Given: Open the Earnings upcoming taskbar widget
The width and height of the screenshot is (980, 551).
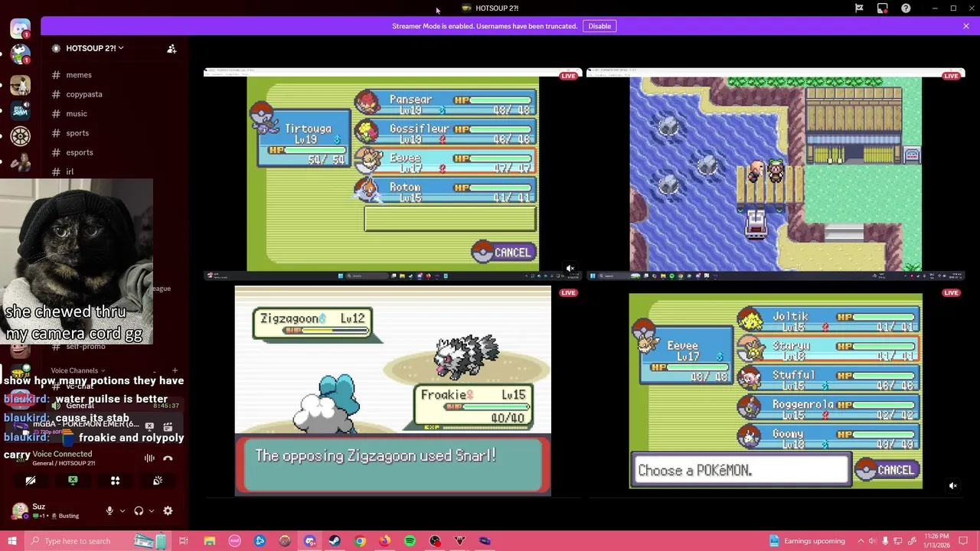Looking at the screenshot, I should [805, 541].
